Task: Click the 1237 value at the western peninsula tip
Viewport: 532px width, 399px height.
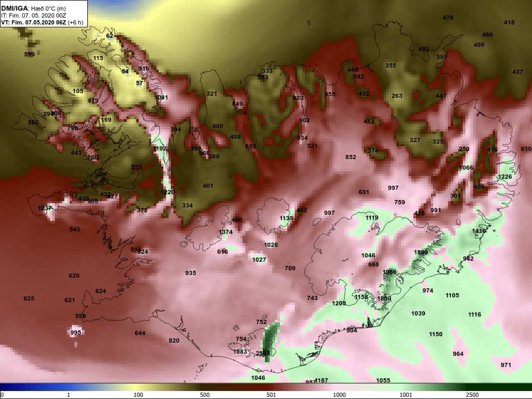Action: coord(45,208)
